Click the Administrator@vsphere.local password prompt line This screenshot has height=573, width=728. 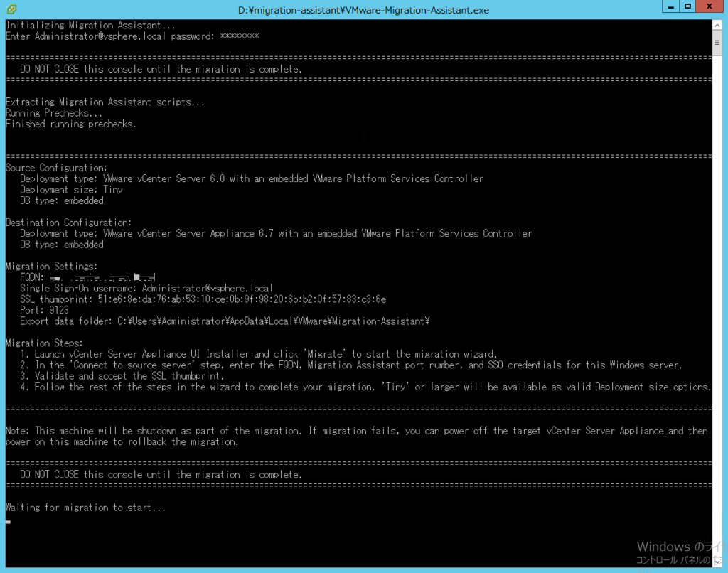(132, 36)
